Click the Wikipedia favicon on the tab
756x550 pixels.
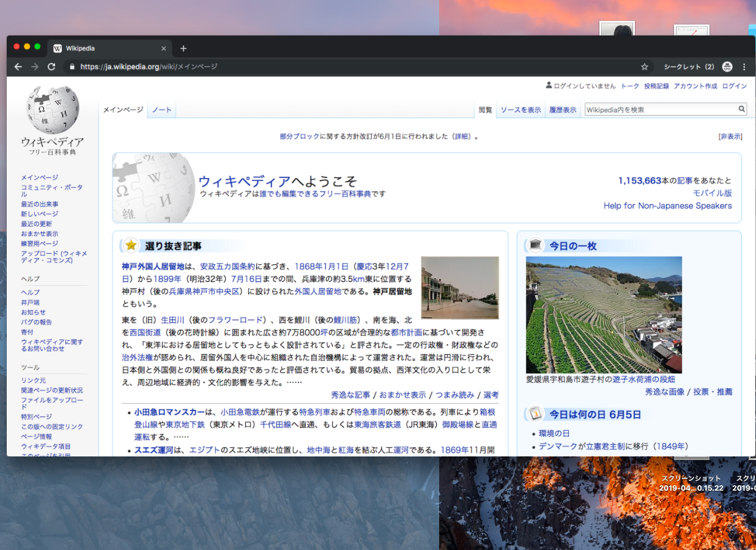click(x=57, y=48)
